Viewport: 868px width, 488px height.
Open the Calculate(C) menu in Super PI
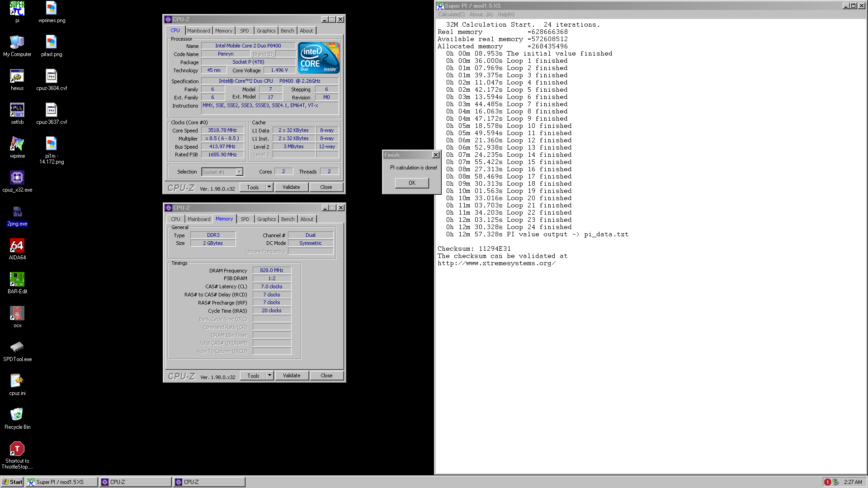pyautogui.click(x=451, y=14)
